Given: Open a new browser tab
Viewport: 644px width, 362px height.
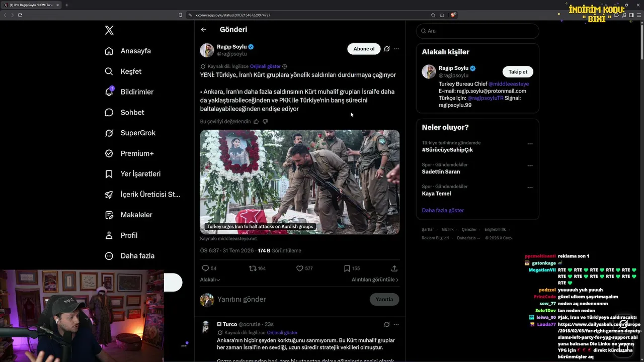Looking at the screenshot, I should [x=66, y=5].
